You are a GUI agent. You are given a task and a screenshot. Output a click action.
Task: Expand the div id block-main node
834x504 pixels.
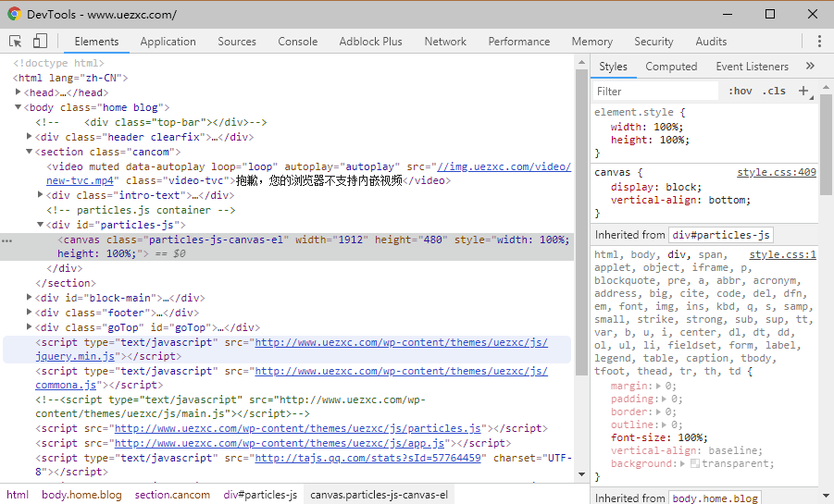coord(30,299)
